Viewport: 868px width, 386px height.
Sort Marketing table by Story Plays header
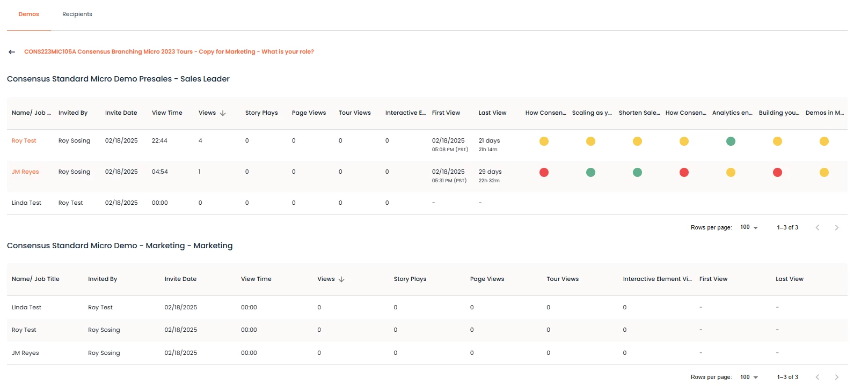[x=410, y=279]
